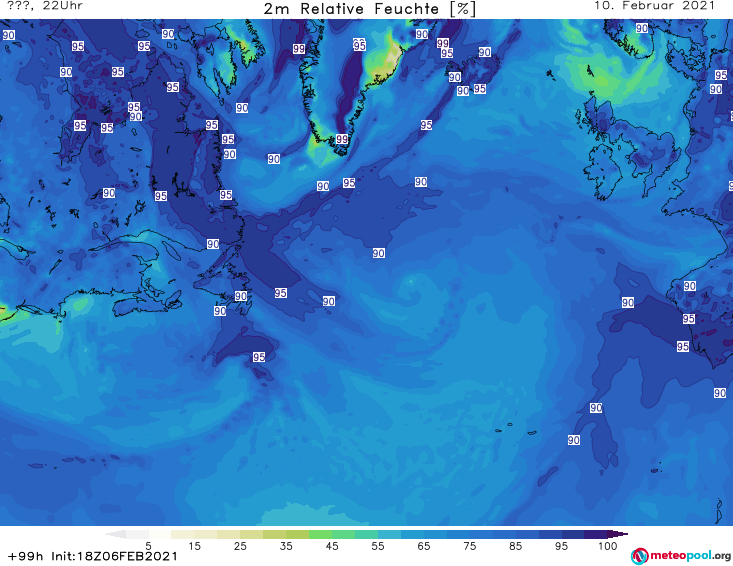
Task: Click the "15" tick label on color scale
Action: [x=194, y=546]
